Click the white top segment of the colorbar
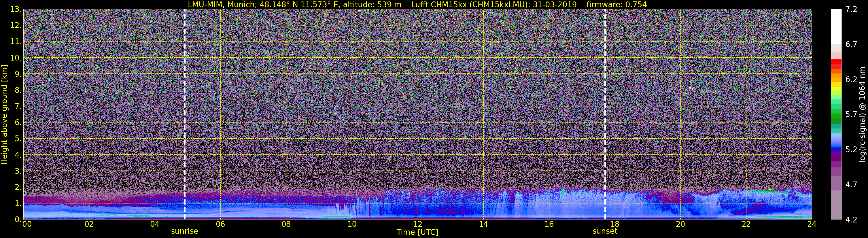The width and height of the screenshot is (868, 238). 836,27
